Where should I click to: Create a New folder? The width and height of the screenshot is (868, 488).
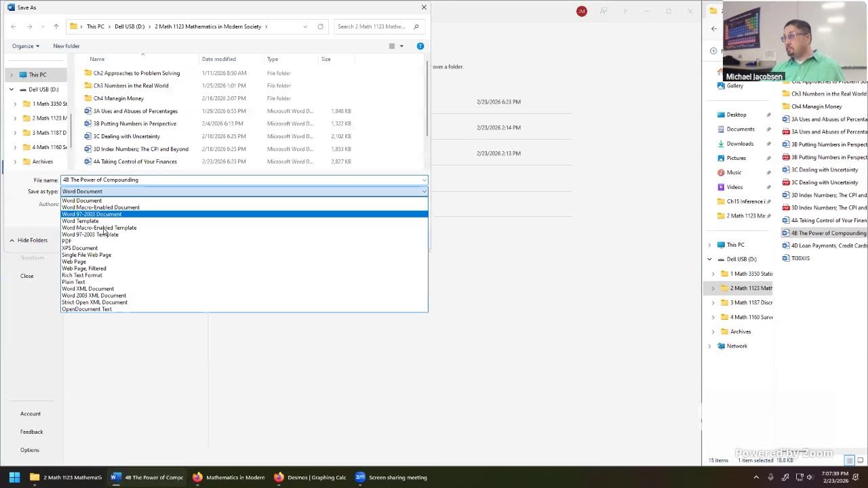pyautogui.click(x=66, y=46)
